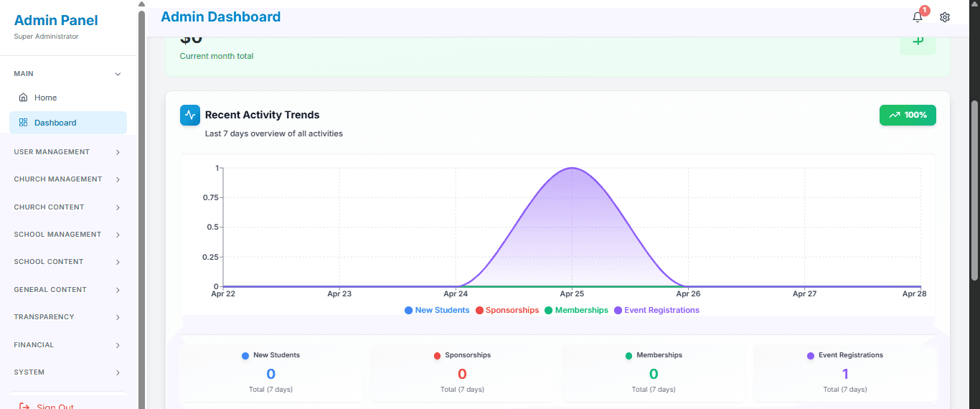Click the Sign Out arrow icon
This screenshot has height=409, width=980.
(24, 407)
